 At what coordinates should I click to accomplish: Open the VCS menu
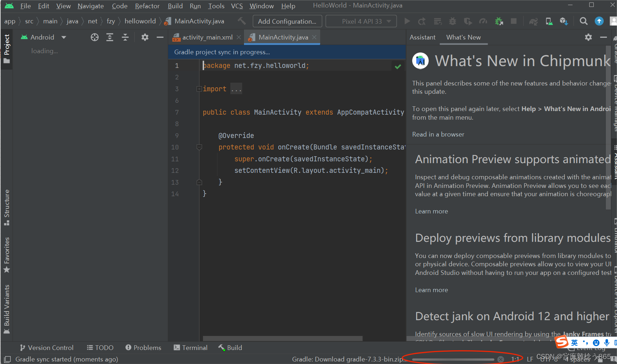[x=237, y=6]
